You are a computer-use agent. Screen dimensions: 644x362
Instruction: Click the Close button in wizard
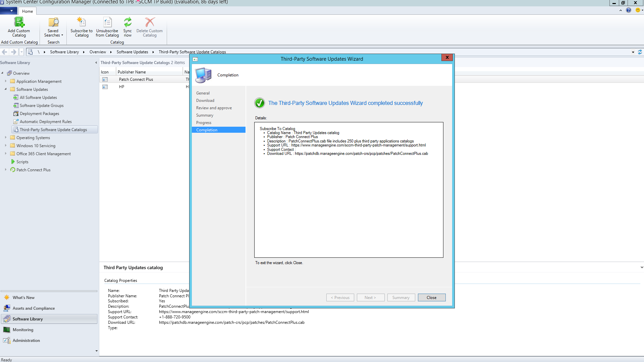(x=431, y=298)
